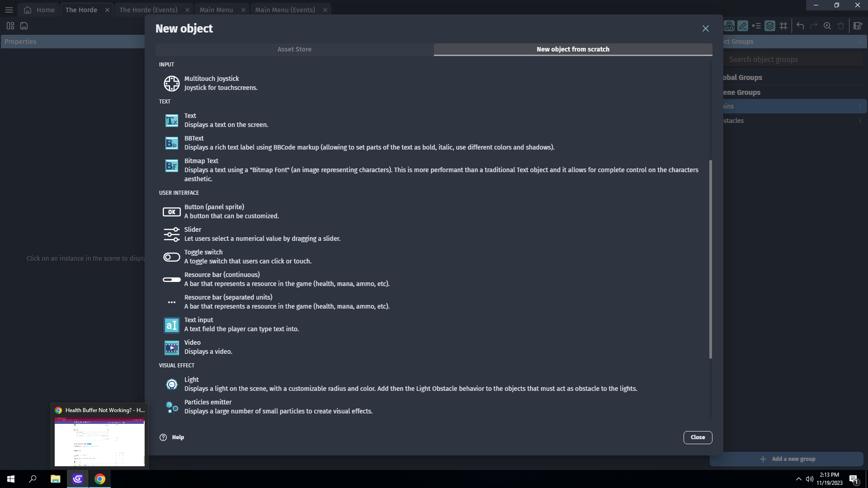Select the Text input object icon
The image size is (868, 488).
171,325
